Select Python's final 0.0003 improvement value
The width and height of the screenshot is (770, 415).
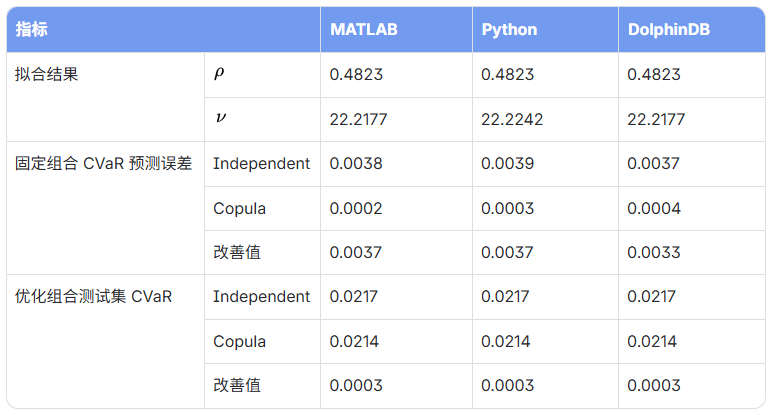coord(507,386)
